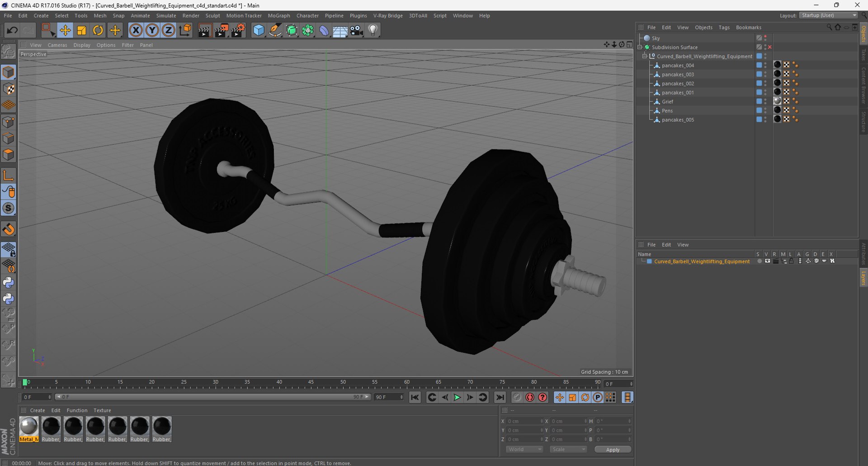Select the Rotate tool in the top toolbar
868x466 pixels.
(98, 30)
